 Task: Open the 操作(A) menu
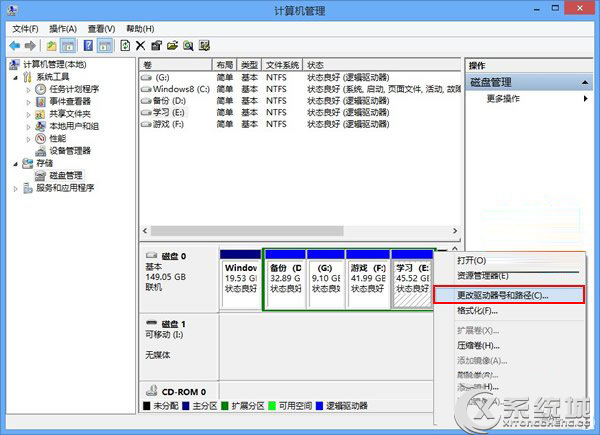62,29
